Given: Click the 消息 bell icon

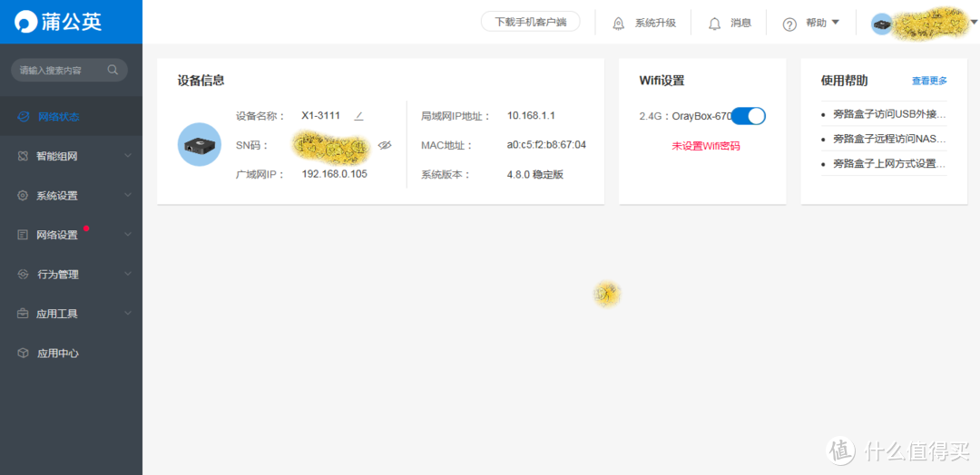Looking at the screenshot, I should (x=715, y=24).
